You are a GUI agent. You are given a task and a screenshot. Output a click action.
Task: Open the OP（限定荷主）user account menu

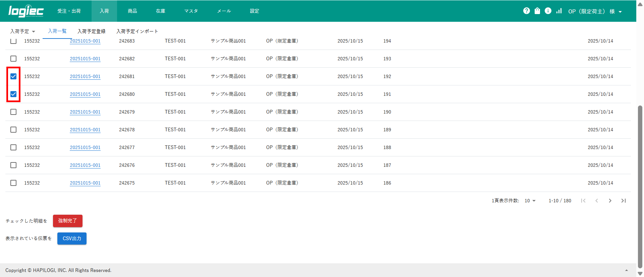(x=595, y=11)
